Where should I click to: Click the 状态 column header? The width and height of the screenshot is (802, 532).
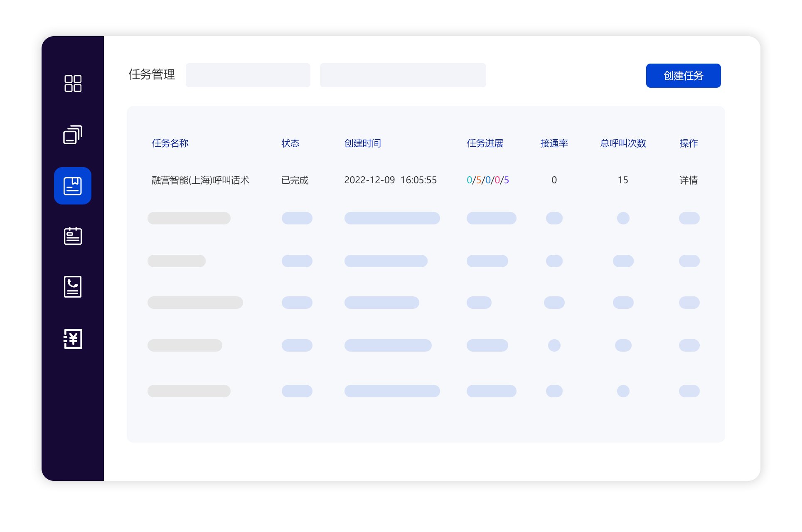pos(290,143)
